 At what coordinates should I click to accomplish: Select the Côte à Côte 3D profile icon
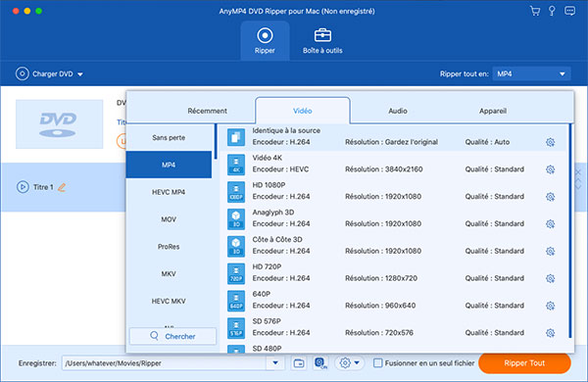coord(236,246)
